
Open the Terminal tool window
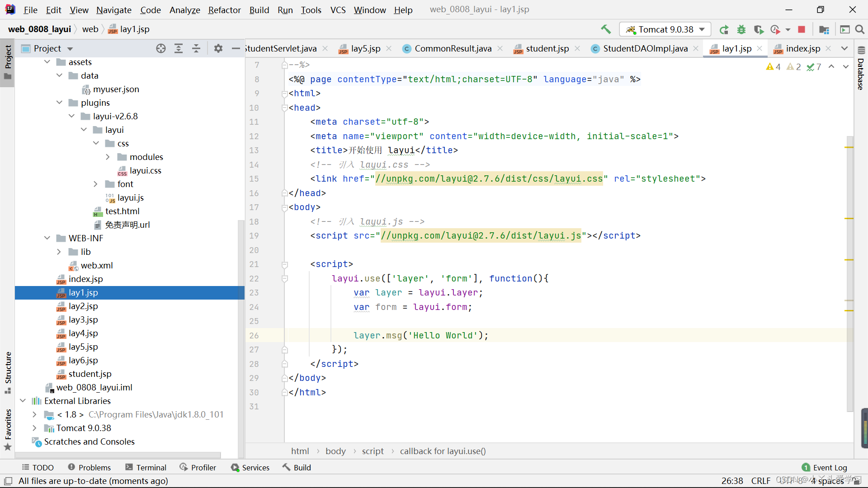146,467
